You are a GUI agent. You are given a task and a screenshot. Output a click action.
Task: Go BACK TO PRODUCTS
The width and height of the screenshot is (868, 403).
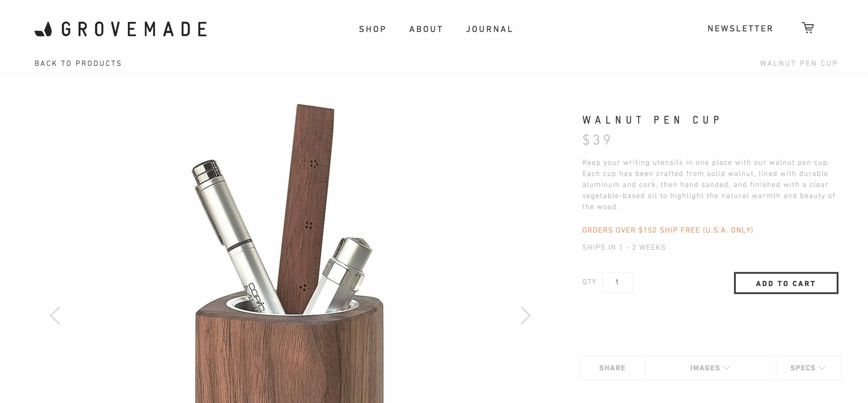click(x=78, y=63)
